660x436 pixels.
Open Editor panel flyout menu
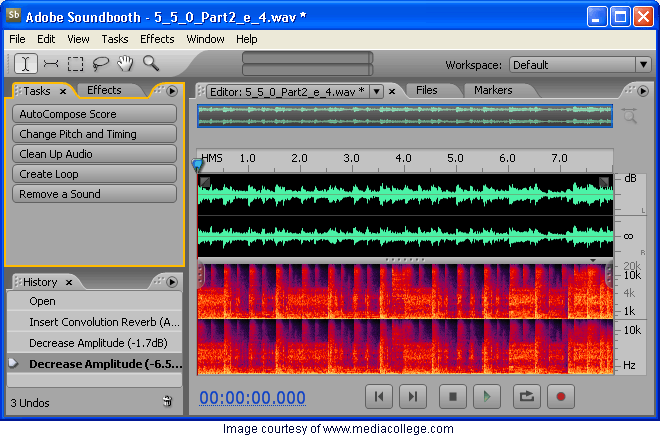(643, 91)
